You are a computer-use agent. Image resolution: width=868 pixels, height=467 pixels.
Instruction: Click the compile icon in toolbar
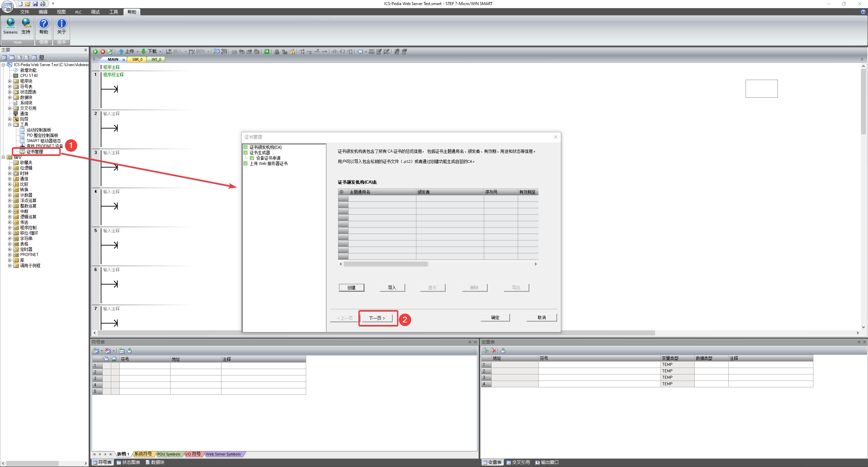(x=110, y=52)
